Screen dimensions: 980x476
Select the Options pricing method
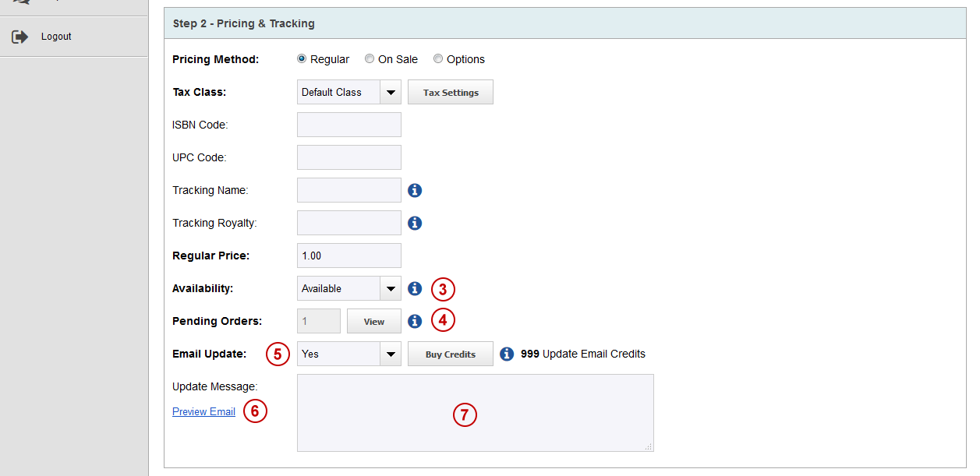point(438,59)
